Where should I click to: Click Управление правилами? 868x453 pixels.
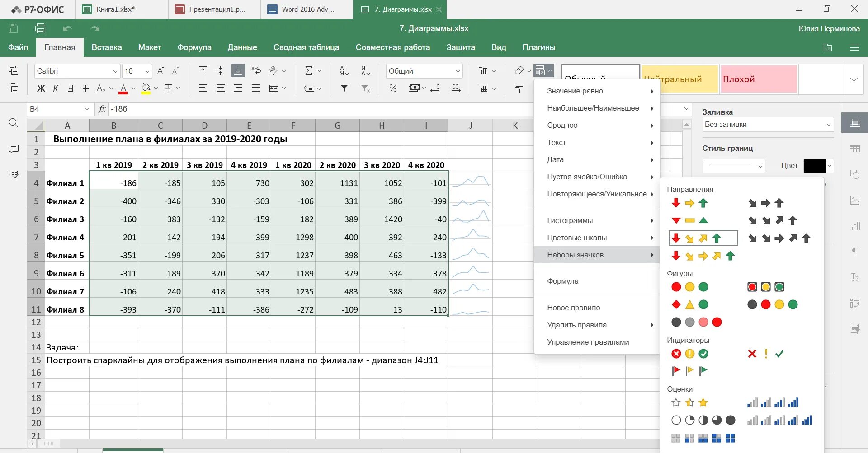coord(597,342)
